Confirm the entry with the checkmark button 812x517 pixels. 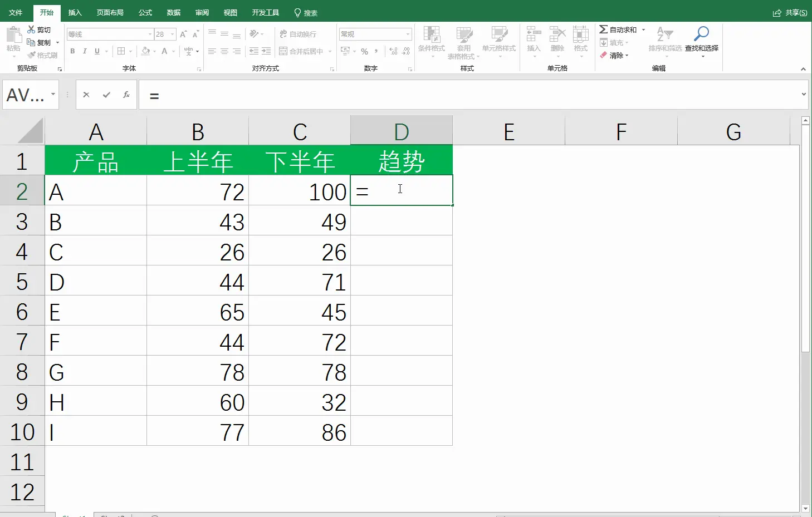tap(106, 95)
